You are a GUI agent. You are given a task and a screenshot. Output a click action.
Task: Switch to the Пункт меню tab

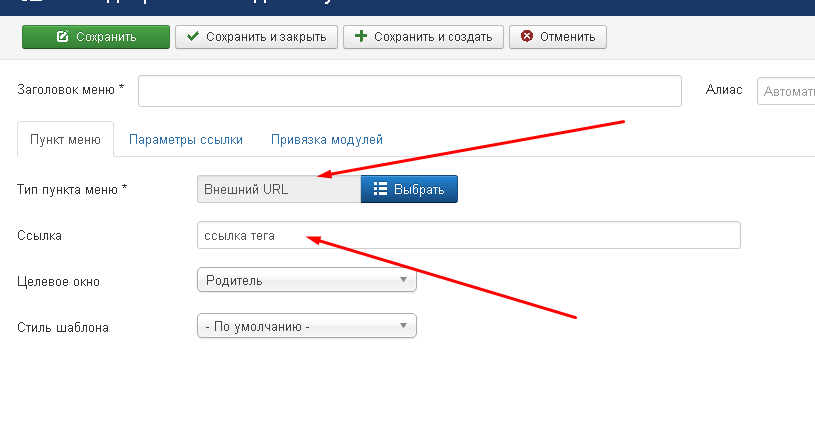tap(65, 140)
